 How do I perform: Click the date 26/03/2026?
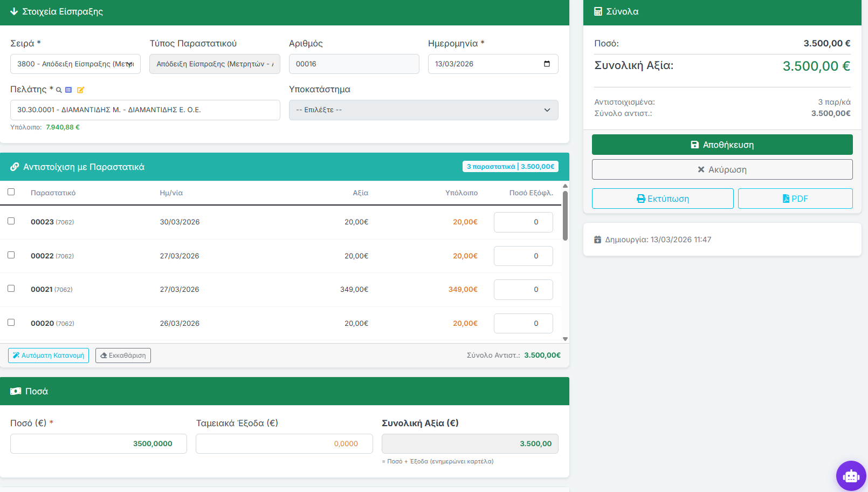point(180,323)
